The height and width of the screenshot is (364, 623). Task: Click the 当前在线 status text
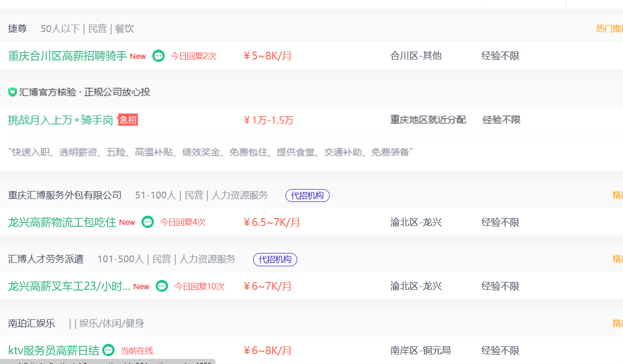click(x=137, y=351)
